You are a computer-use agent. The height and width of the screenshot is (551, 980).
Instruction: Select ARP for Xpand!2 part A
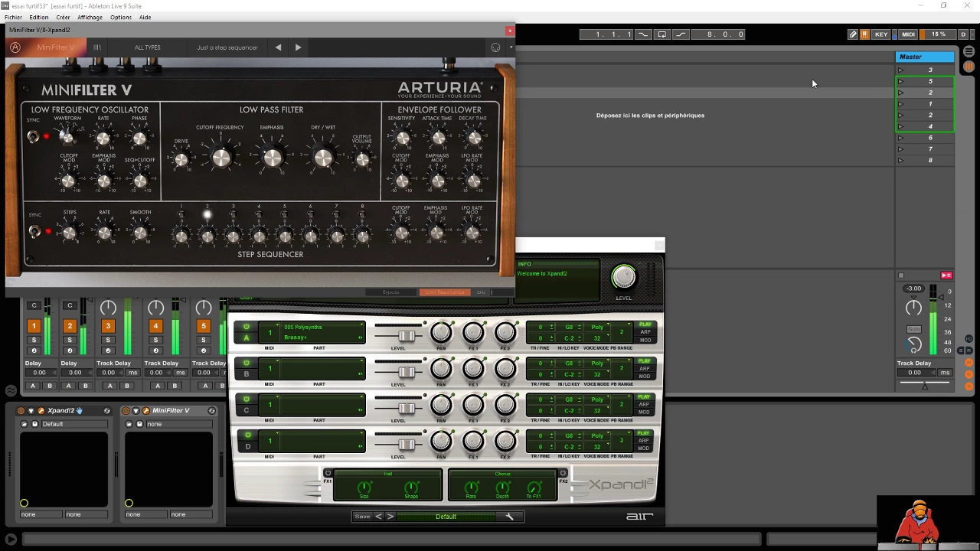[x=645, y=332]
